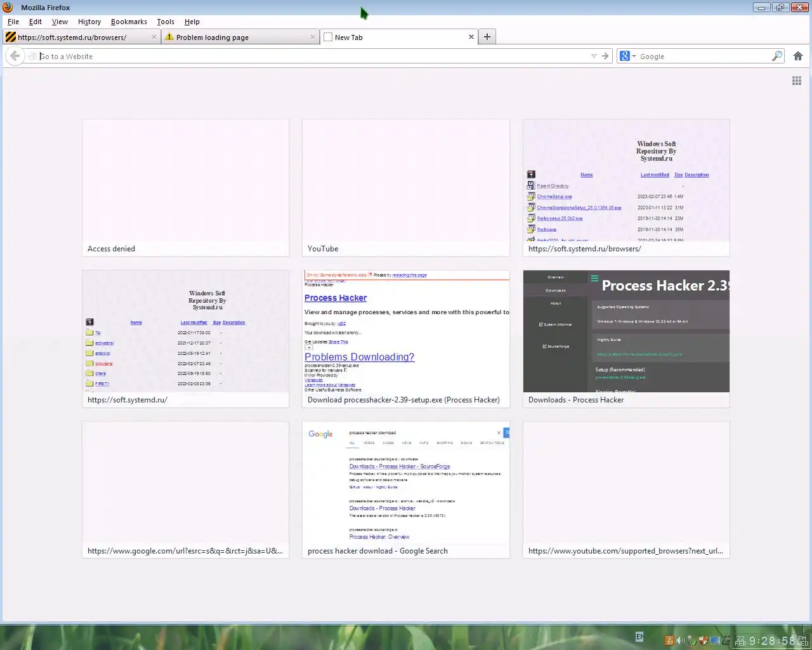Select the New Tab tab

coord(399,37)
